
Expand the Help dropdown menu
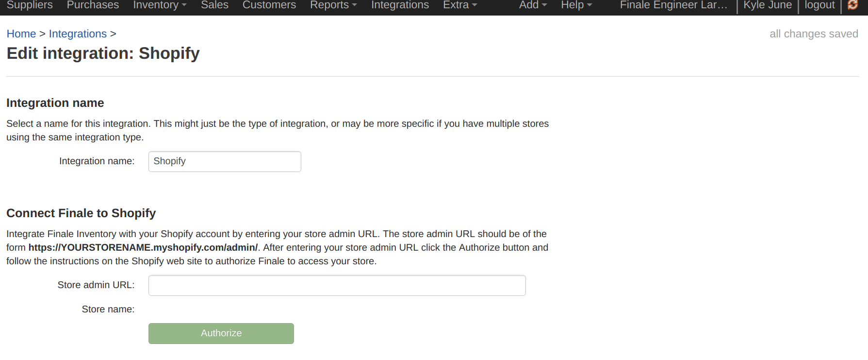pyautogui.click(x=576, y=5)
